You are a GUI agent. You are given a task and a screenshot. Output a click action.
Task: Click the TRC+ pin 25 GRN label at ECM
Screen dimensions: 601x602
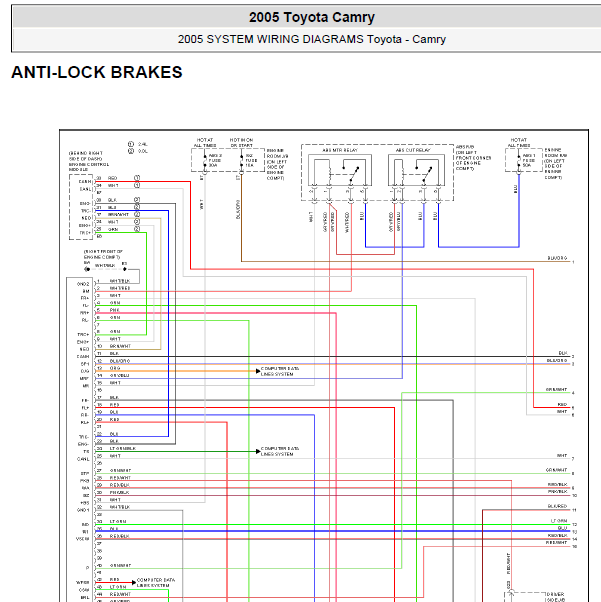pos(113,229)
